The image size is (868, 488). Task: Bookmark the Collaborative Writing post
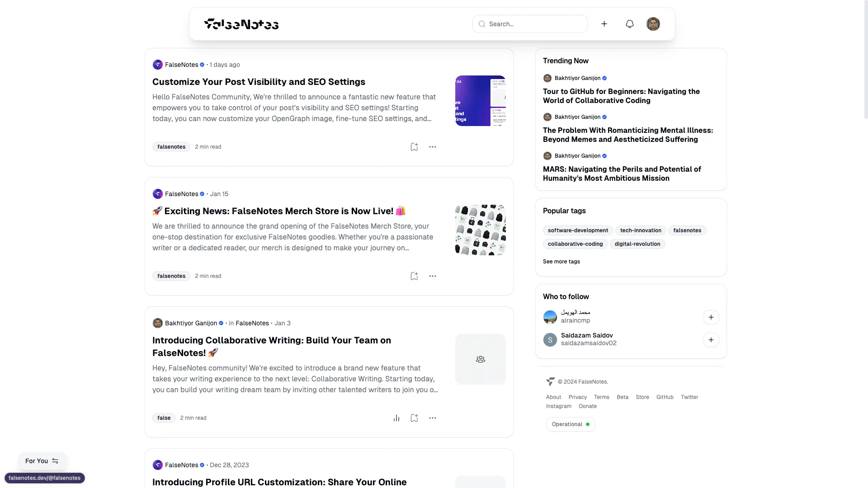[414, 418]
